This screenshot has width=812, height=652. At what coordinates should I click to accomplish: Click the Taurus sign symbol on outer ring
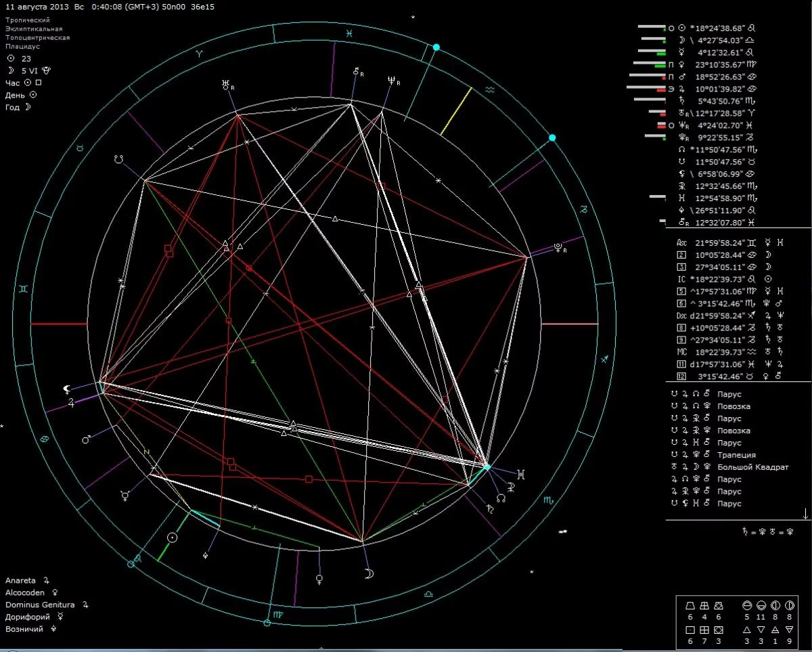[78, 146]
